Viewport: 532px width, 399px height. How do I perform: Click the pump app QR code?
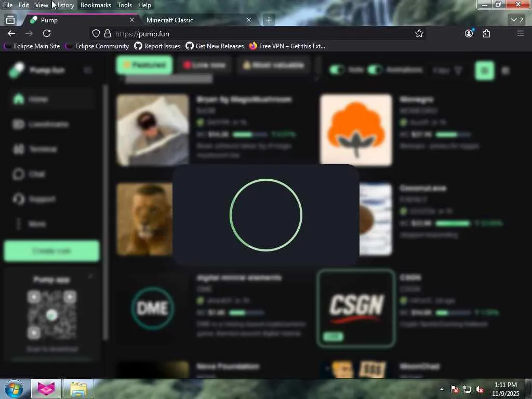[x=51, y=315]
